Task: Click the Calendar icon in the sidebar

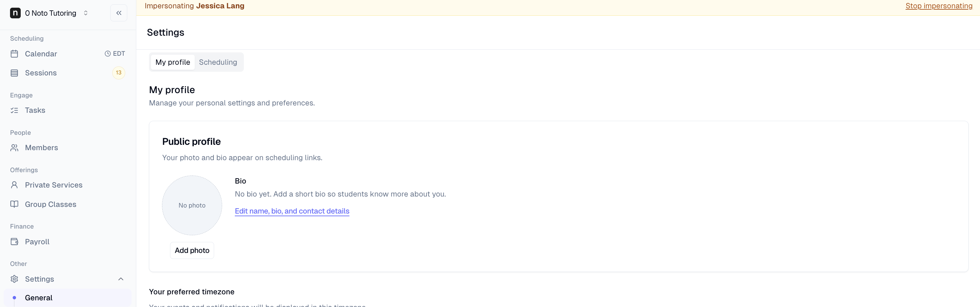Action: pos(14,54)
